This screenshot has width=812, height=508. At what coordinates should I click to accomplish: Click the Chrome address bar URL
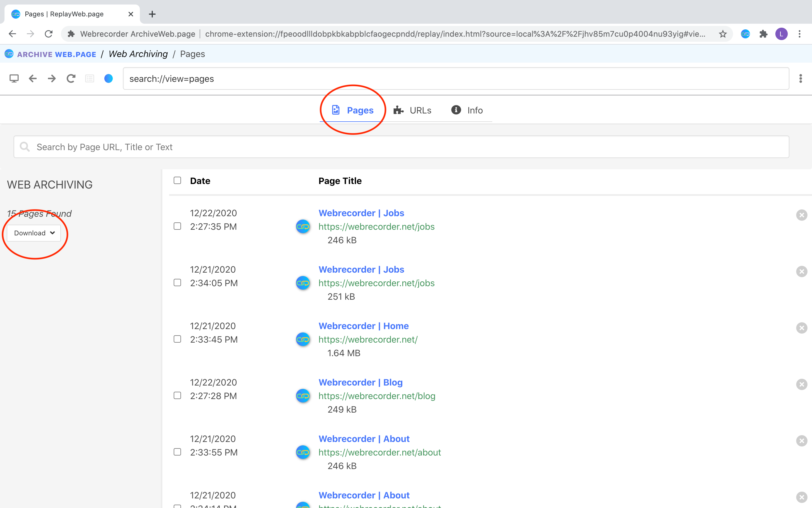pos(455,34)
